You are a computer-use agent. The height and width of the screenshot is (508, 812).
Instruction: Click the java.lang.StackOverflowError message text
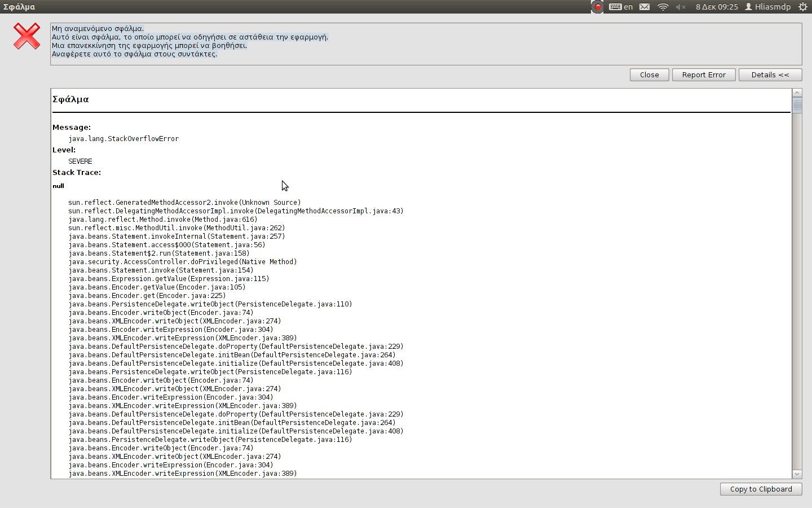pos(123,139)
